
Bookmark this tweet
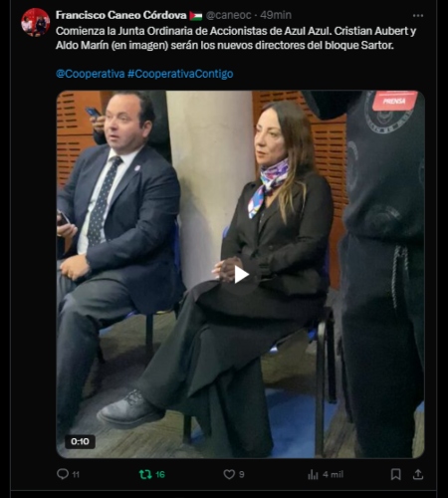(395, 474)
